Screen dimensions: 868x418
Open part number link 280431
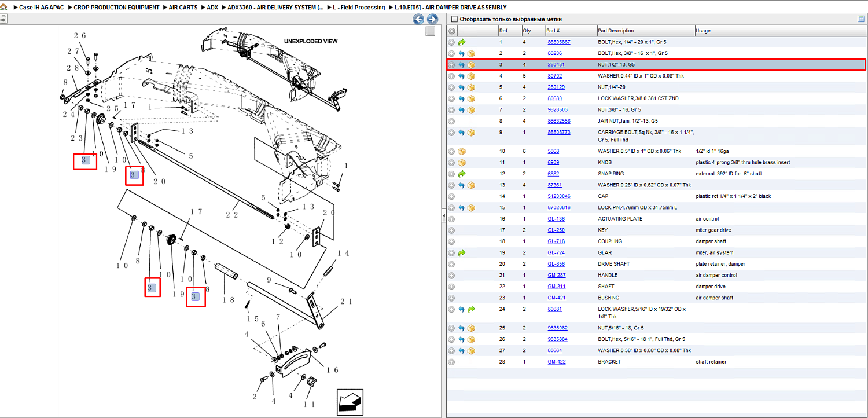tap(556, 65)
